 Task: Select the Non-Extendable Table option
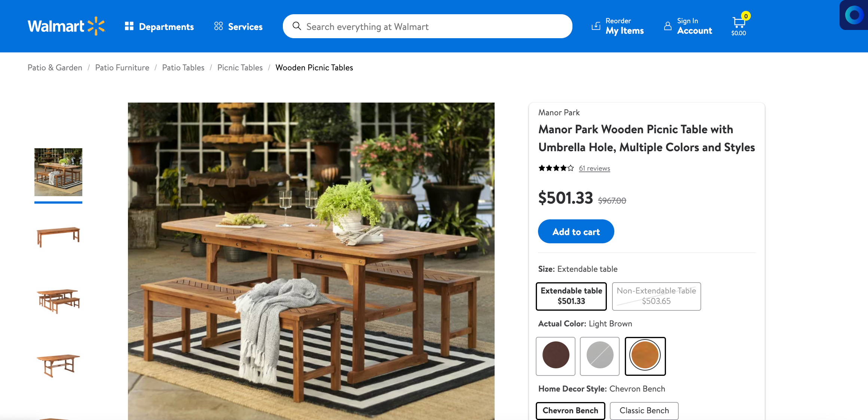(656, 295)
